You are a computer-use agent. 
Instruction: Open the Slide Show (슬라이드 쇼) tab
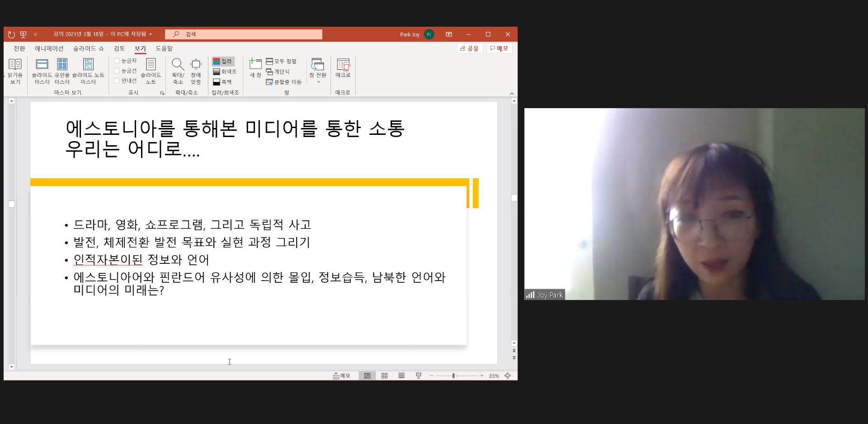pyautogui.click(x=88, y=48)
